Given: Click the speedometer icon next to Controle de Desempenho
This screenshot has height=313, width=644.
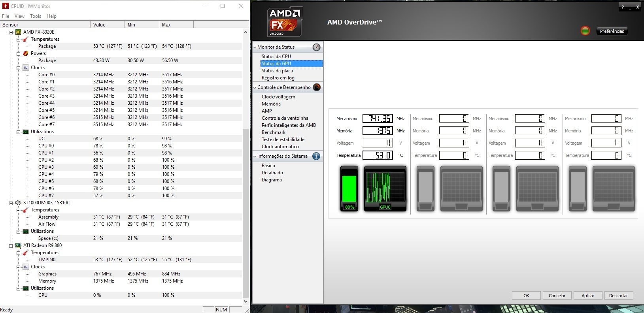Looking at the screenshot, I should point(317,87).
